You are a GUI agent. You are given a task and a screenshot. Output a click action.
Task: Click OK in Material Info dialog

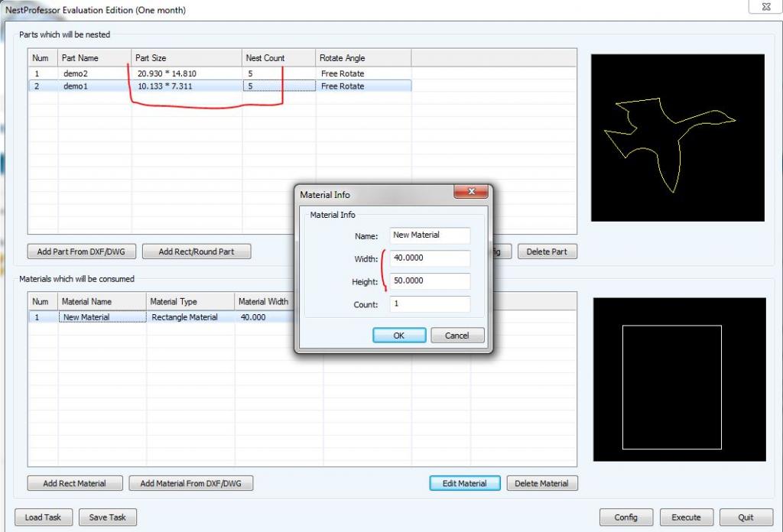pyautogui.click(x=398, y=336)
